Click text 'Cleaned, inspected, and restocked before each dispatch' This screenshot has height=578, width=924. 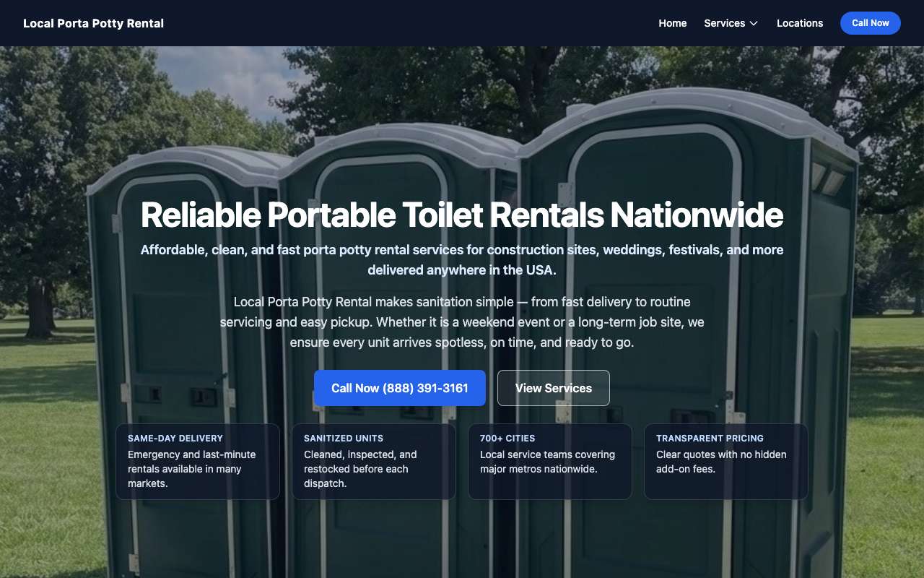[x=360, y=469]
